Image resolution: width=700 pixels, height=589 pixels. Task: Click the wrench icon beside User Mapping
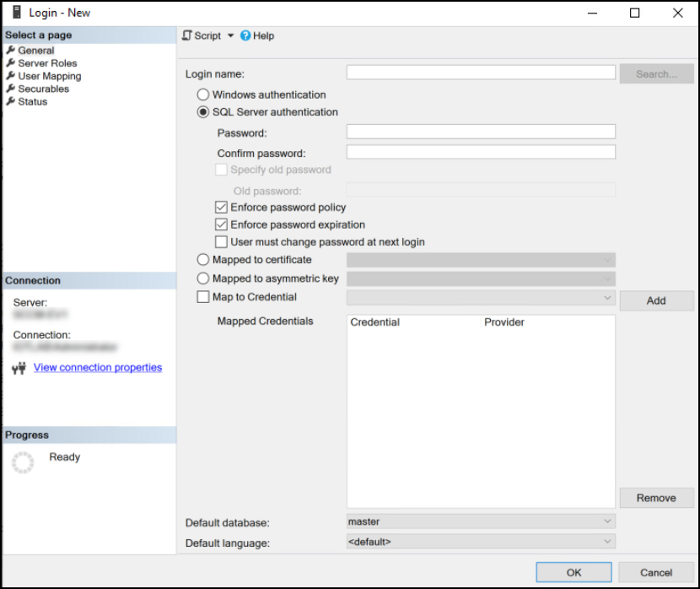(11, 75)
